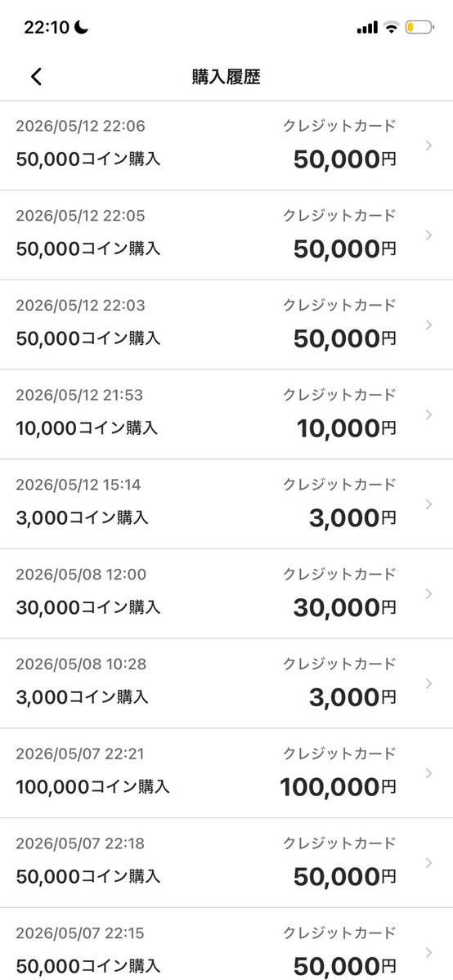Viewport: 453px width, 980px height.
Task: Tap the battery icon in status bar
Action: click(419, 28)
